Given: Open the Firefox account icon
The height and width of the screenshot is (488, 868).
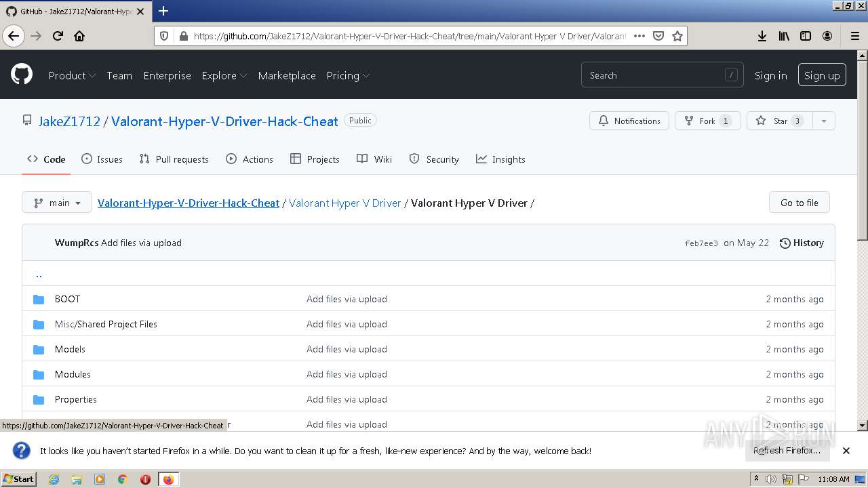Looking at the screenshot, I should pyautogui.click(x=827, y=36).
